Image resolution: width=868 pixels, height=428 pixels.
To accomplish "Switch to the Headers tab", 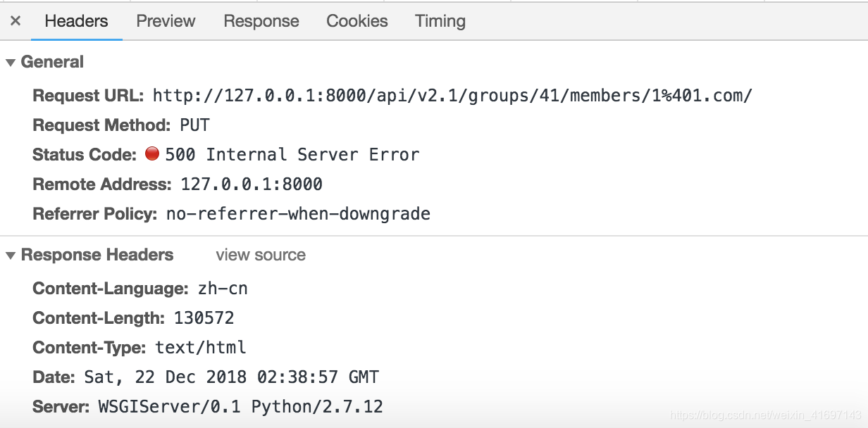I will click(76, 21).
